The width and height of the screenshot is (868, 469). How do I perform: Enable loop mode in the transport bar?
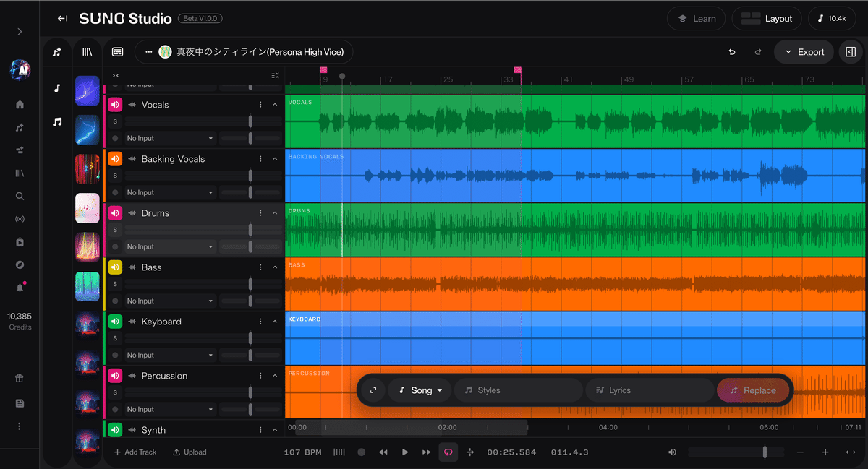(x=448, y=452)
